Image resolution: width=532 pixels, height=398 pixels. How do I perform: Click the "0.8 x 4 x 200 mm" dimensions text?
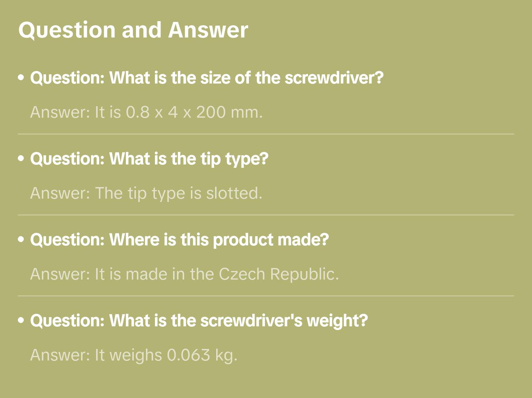pyautogui.click(x=194, y=112)
